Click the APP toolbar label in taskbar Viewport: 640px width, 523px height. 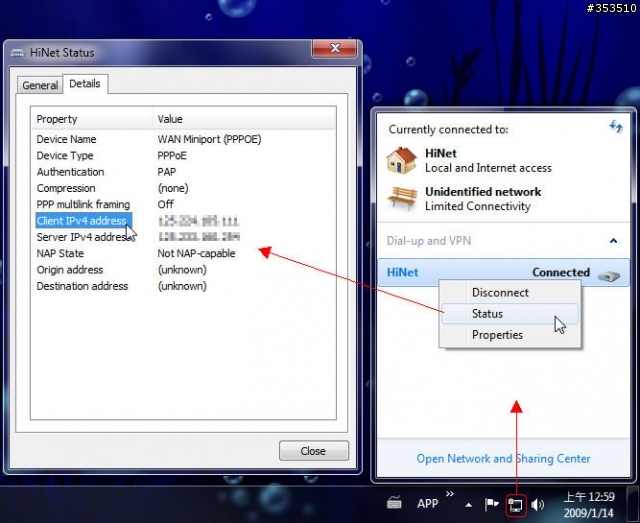coord(427,503)
